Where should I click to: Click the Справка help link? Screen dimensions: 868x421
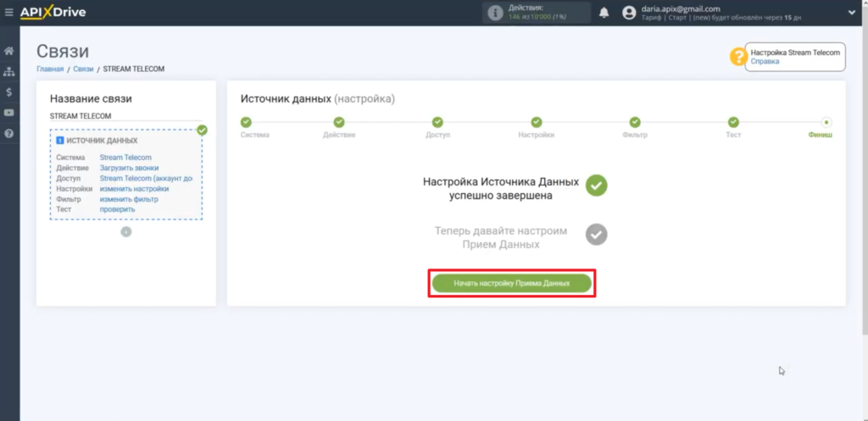point(765,62)
